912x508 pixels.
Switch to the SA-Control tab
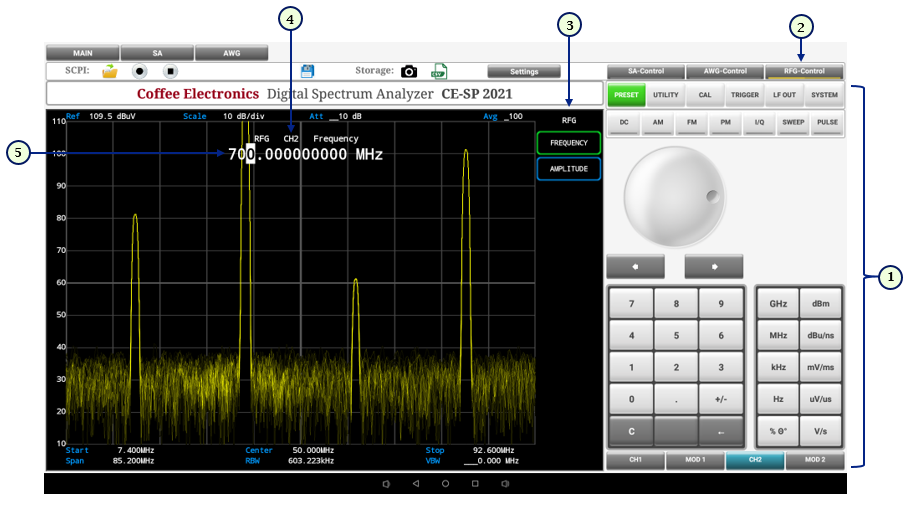point(645,72)
